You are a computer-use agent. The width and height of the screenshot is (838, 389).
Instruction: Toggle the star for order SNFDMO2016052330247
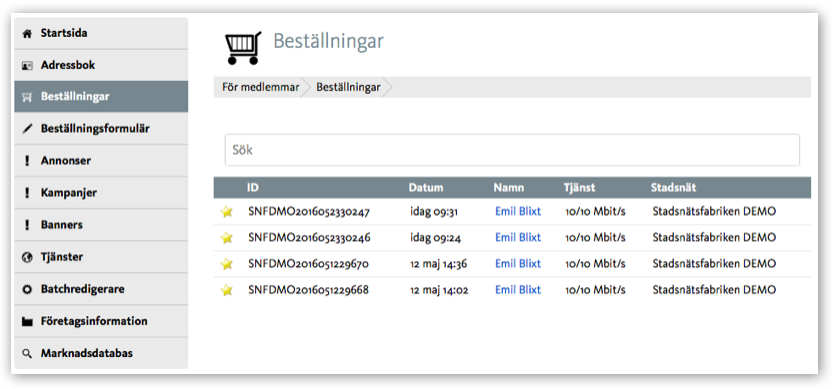pos(227,212)
